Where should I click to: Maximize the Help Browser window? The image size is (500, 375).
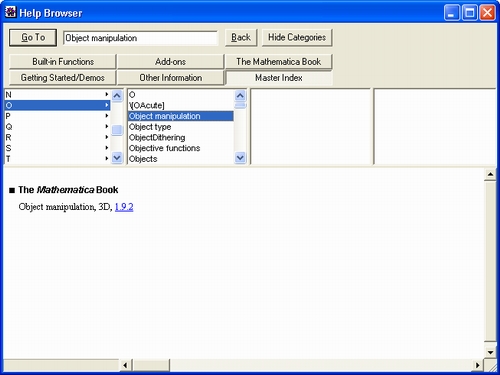click(469, 13)
